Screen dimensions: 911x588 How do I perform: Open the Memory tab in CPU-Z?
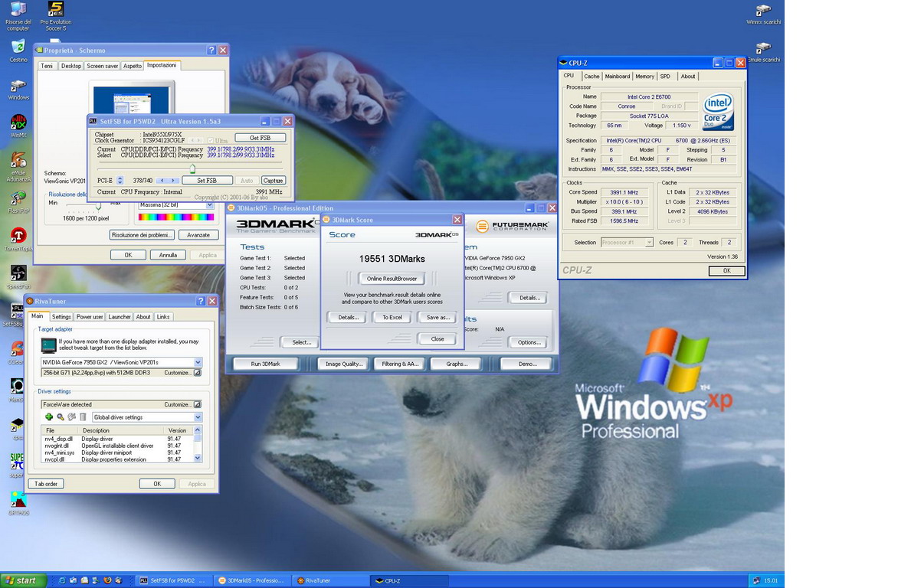(644, 77)
